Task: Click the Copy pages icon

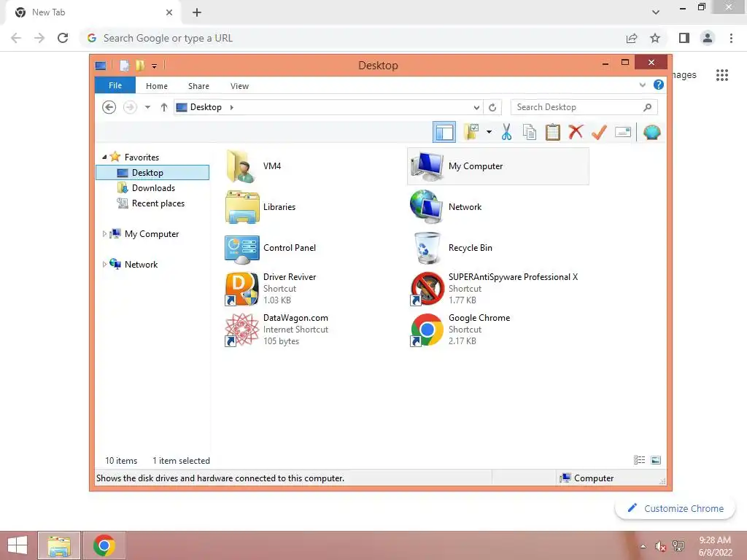Action: point(530,132)
